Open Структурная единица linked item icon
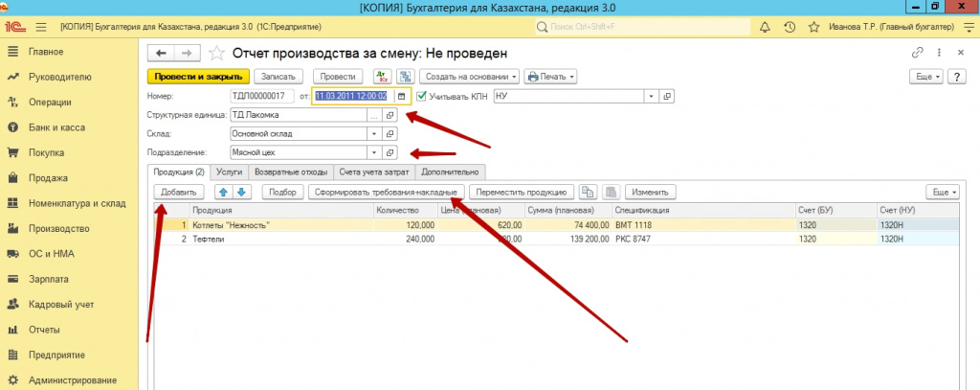This screenshot has width=980, height=390. coord(390,115)
